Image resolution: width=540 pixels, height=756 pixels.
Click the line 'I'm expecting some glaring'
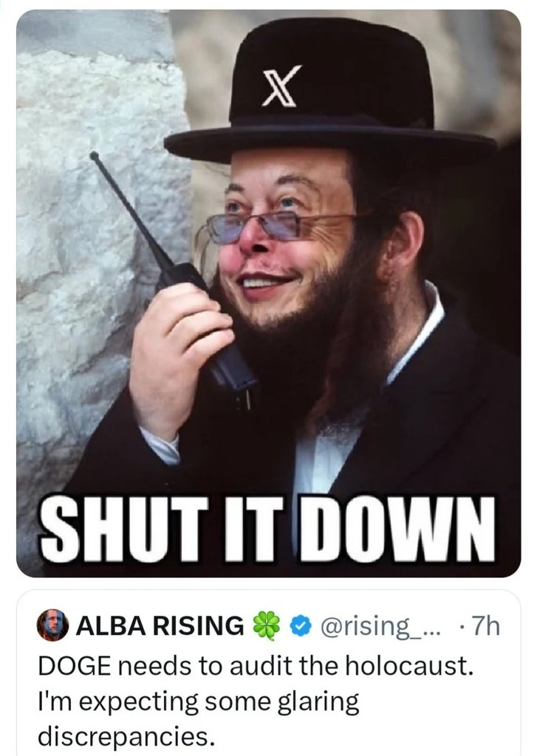pos(198,702)
